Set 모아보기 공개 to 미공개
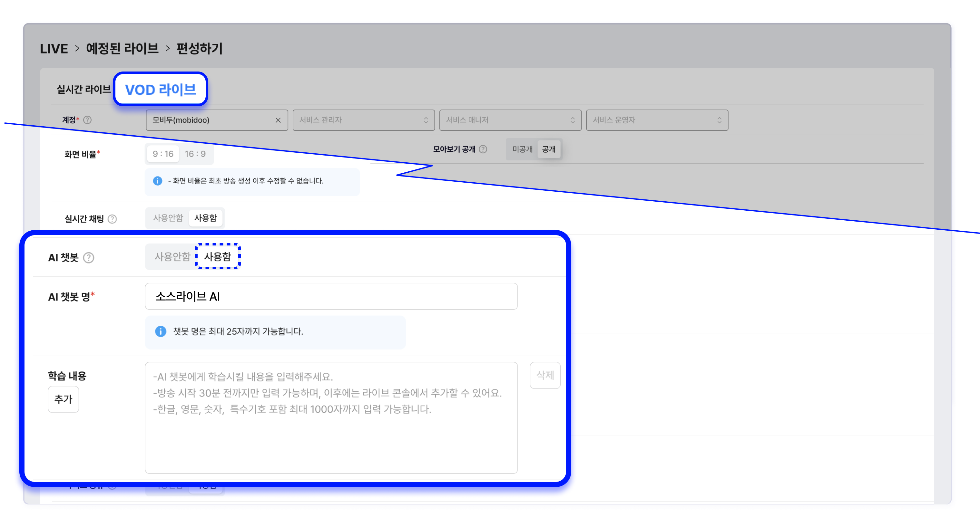The height and width of the screenshot is (527, 980). [x=522, y=149]
